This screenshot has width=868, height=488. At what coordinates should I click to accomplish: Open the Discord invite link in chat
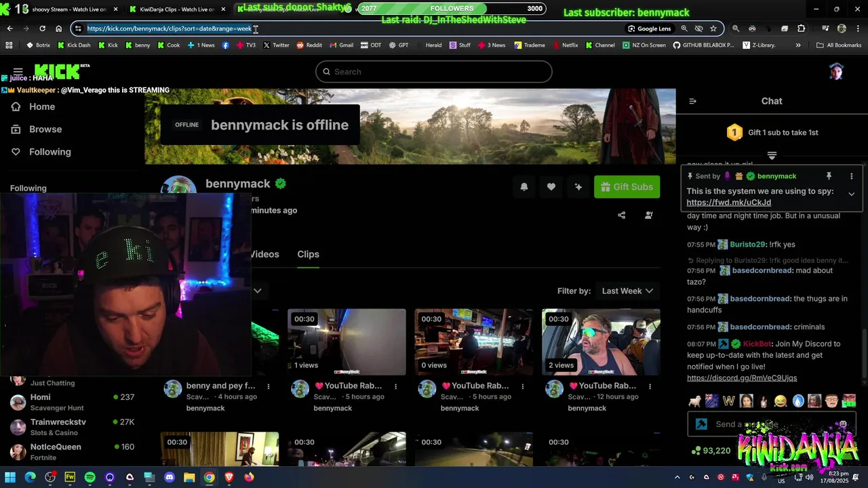[x=742, y=378]
